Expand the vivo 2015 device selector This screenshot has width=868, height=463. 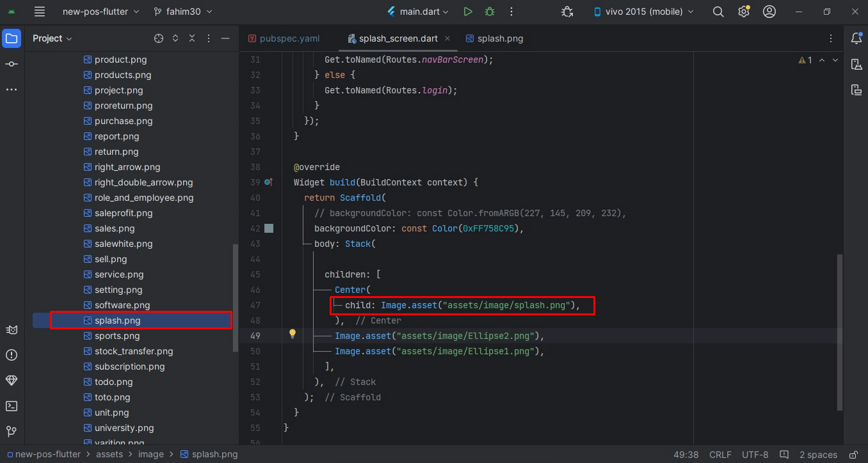coord(643,12)
